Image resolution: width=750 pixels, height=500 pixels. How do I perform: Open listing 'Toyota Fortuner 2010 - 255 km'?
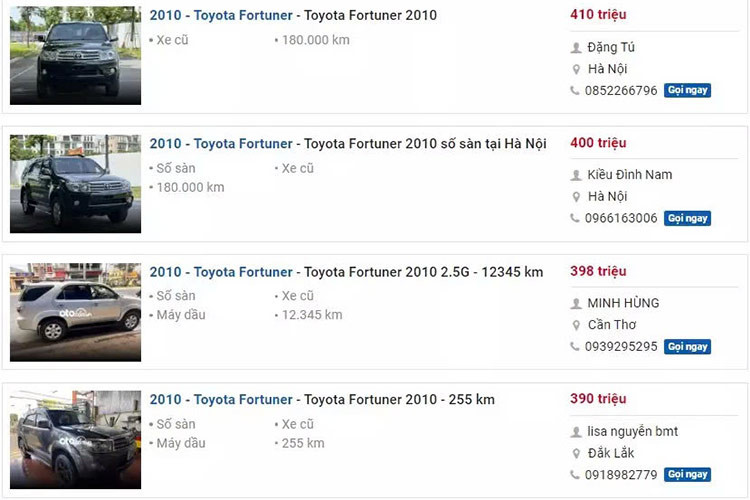[x=322, y=400]
